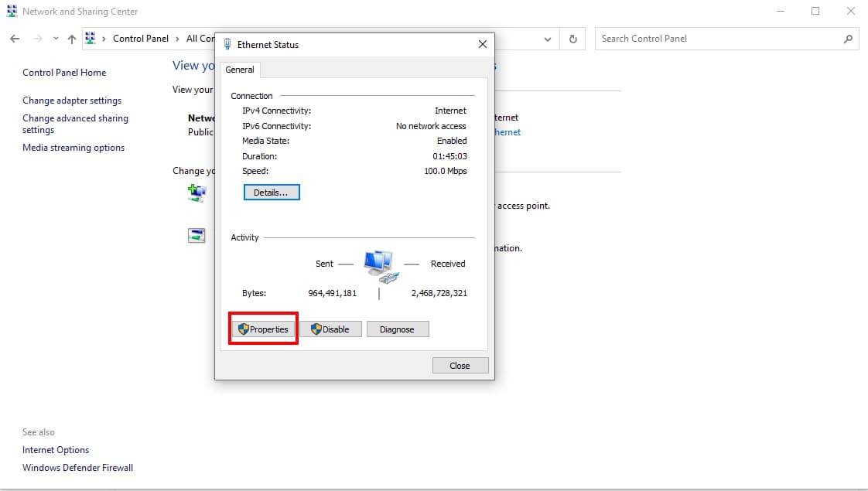868x491 pixels.
Task: Click the Up folder arrow icon
Action: 72,39
